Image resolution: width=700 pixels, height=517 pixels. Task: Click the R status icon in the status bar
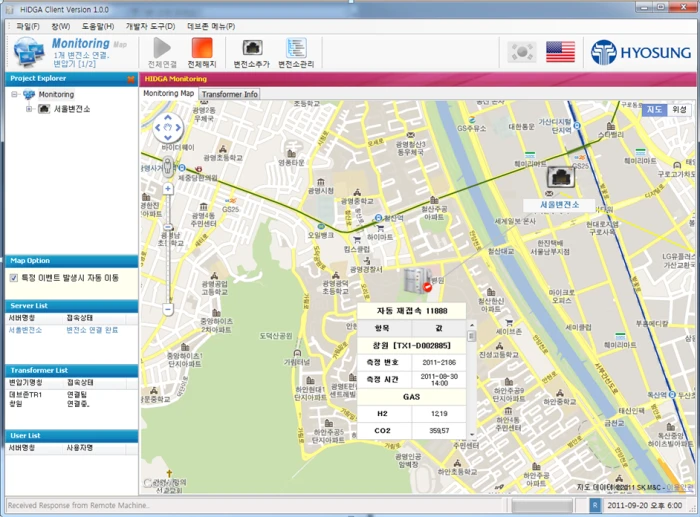[595, 505]
